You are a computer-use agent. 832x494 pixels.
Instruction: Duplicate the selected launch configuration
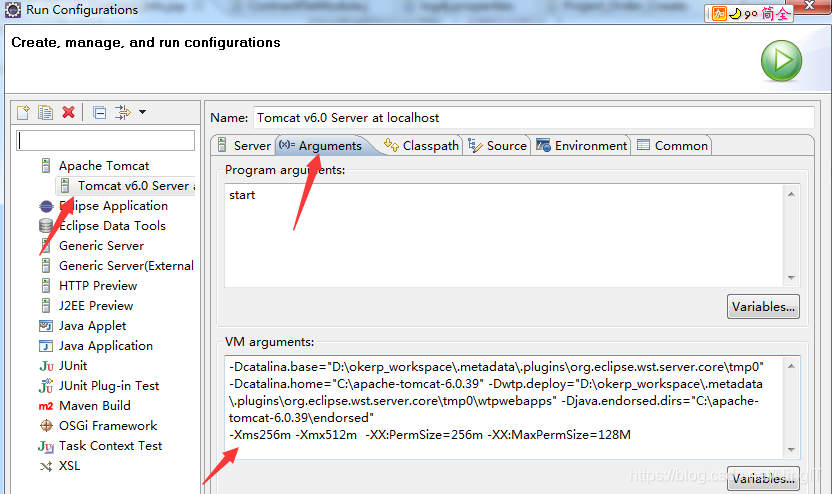pyautogui.click(x=46, y=112)
